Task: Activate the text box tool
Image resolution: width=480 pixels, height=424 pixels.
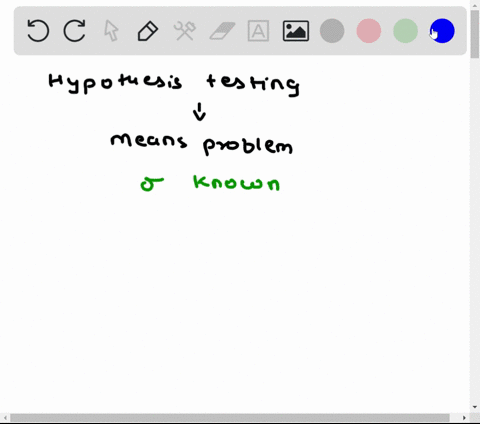Action: click(x=258, y=31)
